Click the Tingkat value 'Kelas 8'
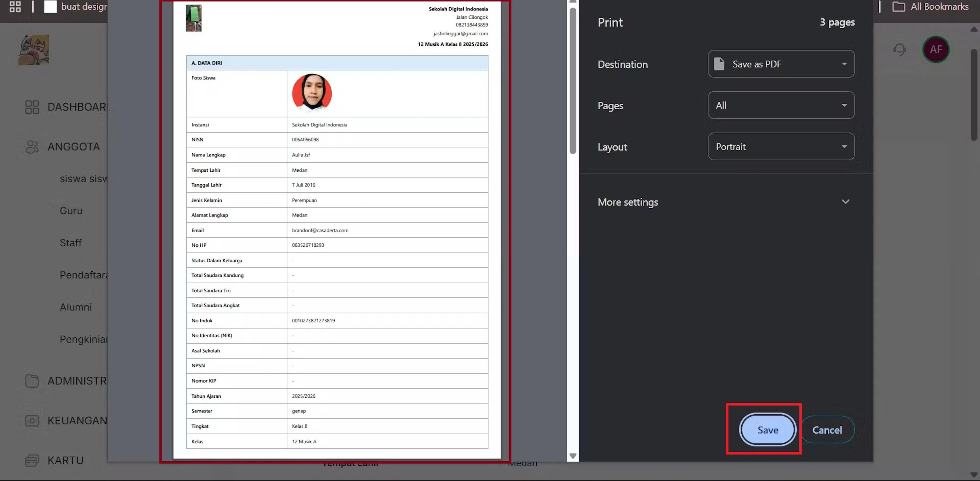Image resolution: width=980 pixels, height=481 pixels. [x=299, y=426]
